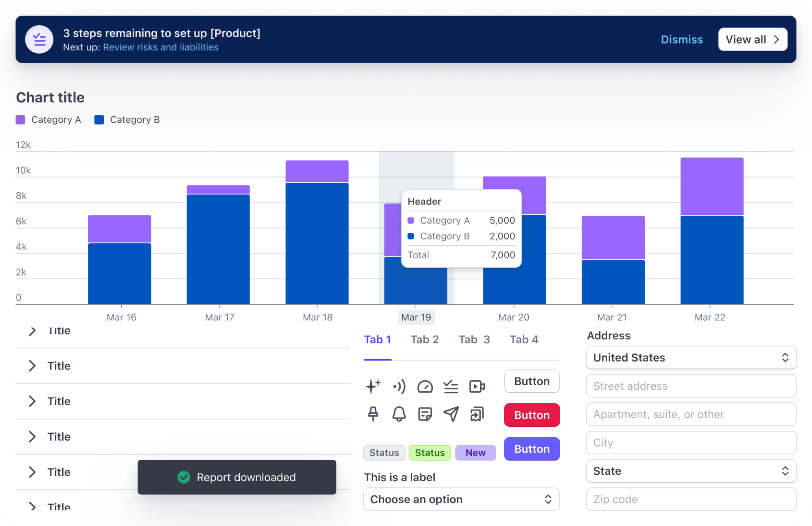Open the speedometer gauge icon
Image resolution: width=812 pixels, height=526 pixels.
pyautogui.click(x=425, y=386)
